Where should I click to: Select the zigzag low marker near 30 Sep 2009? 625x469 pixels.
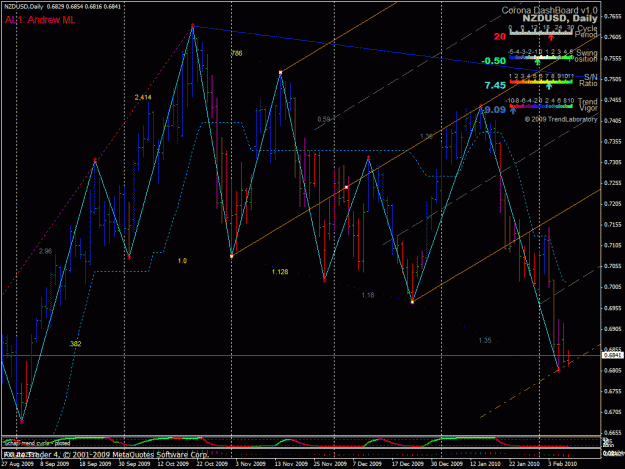pos(129,257)
